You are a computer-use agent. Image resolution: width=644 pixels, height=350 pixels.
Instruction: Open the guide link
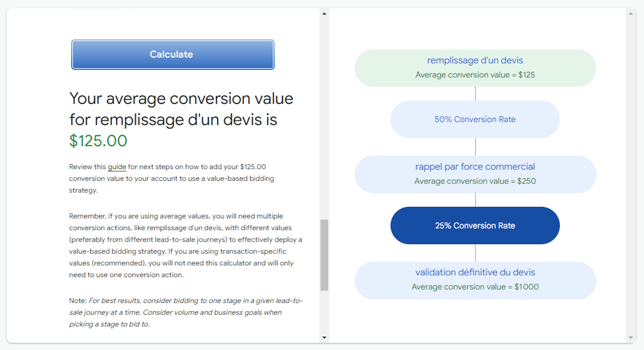point(117,167)
